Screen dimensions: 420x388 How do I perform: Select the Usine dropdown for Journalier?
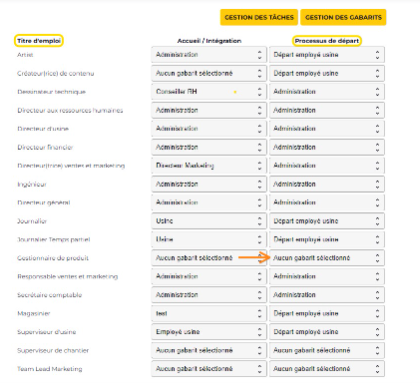pyautogui.click(x=209, y=221)
